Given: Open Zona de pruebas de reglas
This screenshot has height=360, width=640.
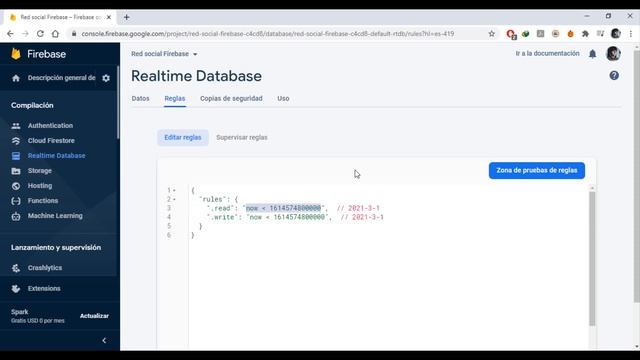Looking at the screenshot, I should 537,170.
